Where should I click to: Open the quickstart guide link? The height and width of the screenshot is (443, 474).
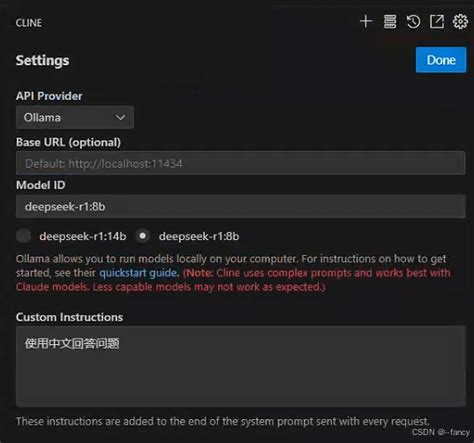click(x=138, y=273)
